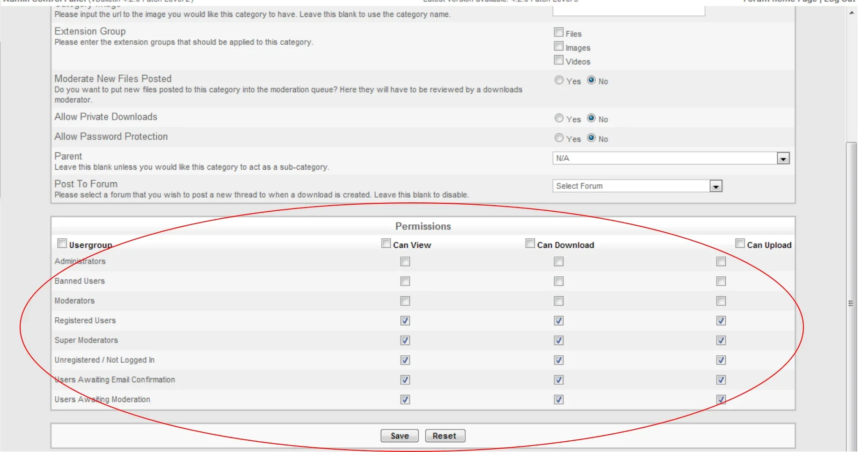Enable Can View for Administrators
The image size is (868, 452).
click(x=405, y=262)
